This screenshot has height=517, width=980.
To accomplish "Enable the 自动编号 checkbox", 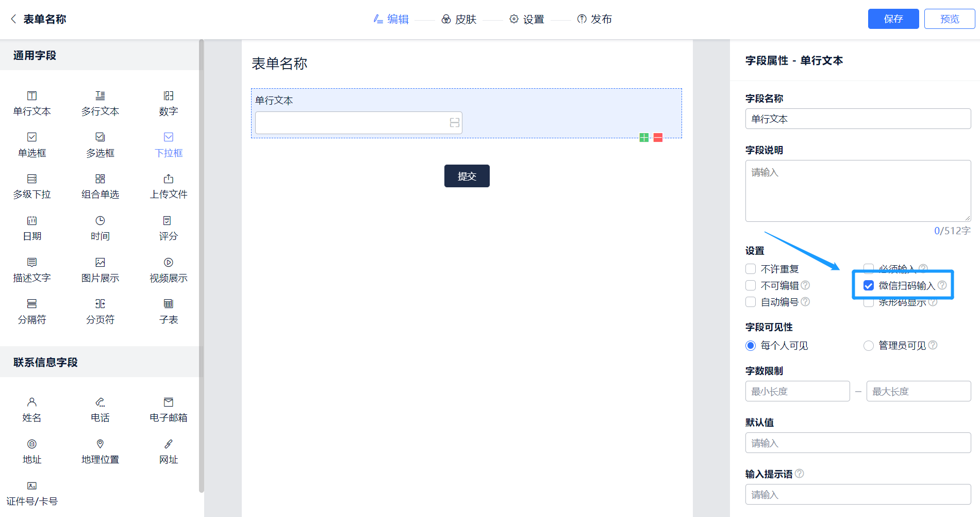I will click(x=751, y=302).
